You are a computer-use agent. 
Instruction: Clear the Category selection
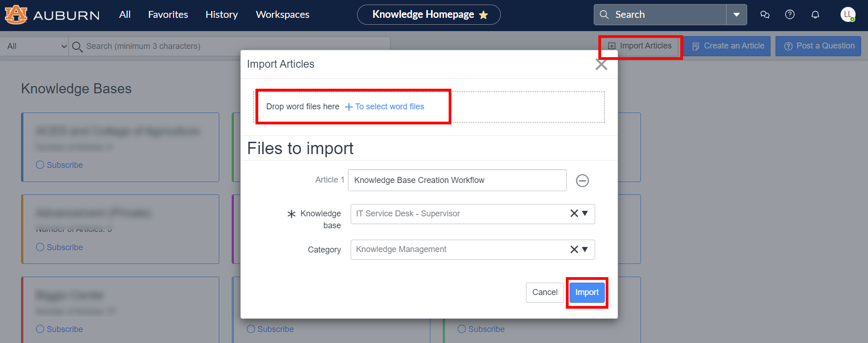point(574,249)
